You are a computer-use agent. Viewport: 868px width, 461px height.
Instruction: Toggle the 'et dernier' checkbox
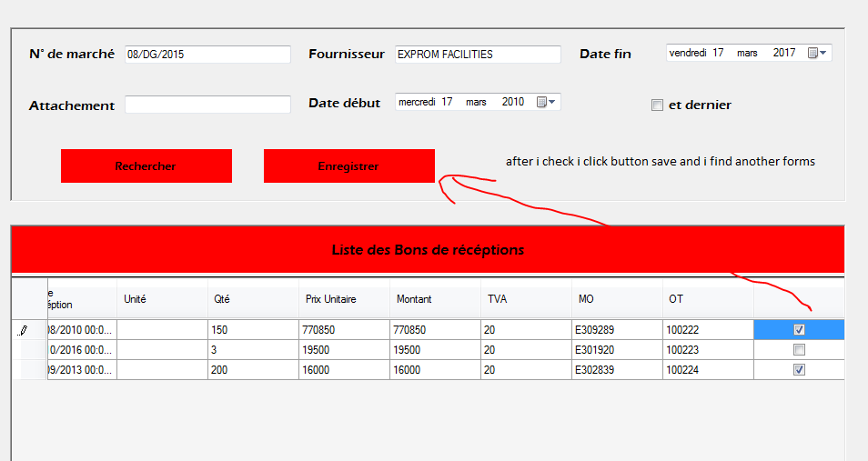coord(657,105)
